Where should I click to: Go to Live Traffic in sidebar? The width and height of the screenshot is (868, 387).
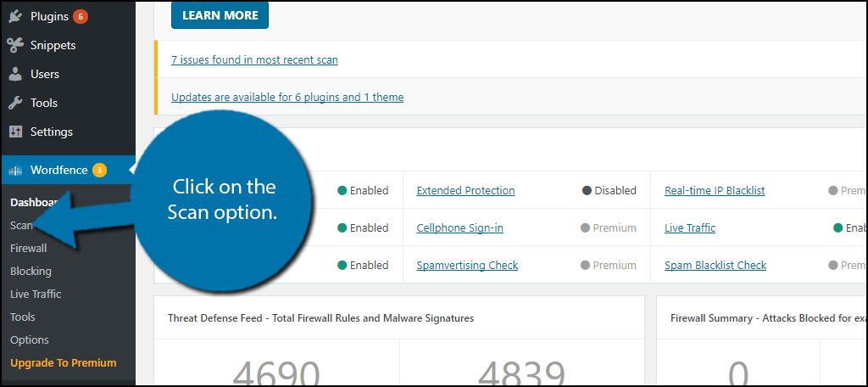pyautogui.click(x=36, y=294)
